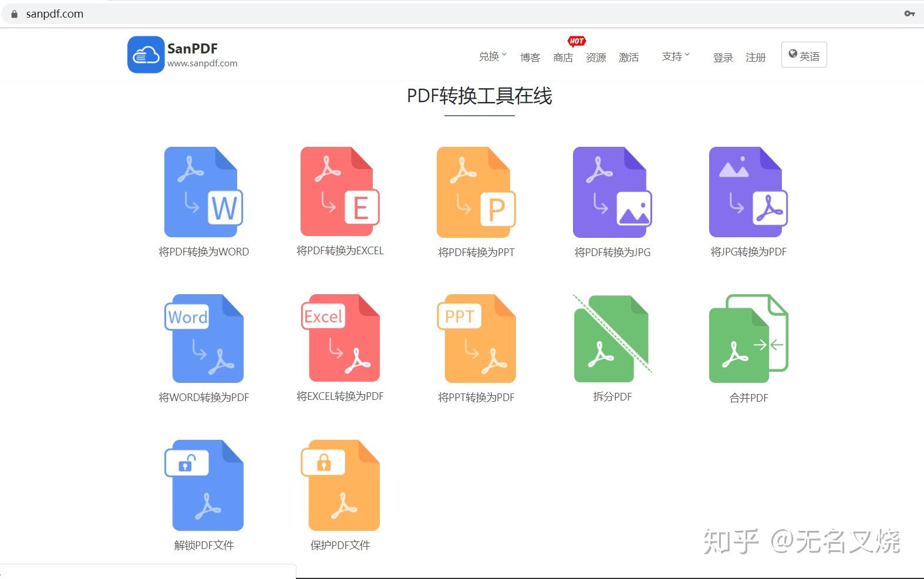Click the 注册 register link
This screenshot has width=924, height=579.
(x=756, y=57)
